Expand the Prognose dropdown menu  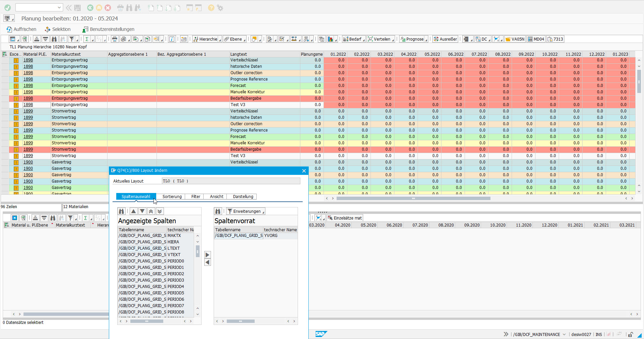[426, 40]
